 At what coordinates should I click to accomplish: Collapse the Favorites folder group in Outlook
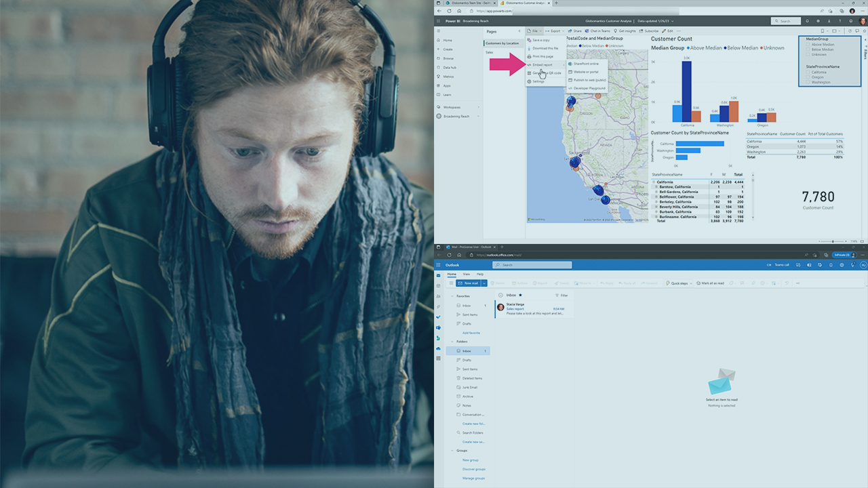(x=452, y=296)
